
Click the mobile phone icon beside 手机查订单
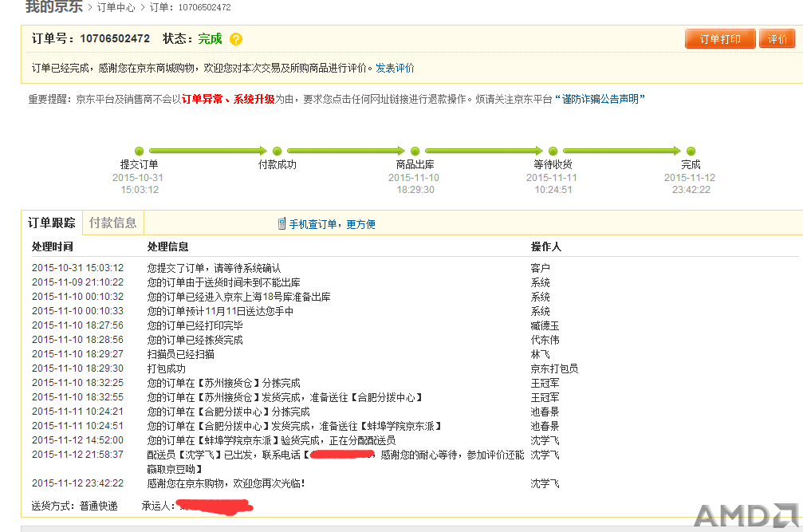281,224
